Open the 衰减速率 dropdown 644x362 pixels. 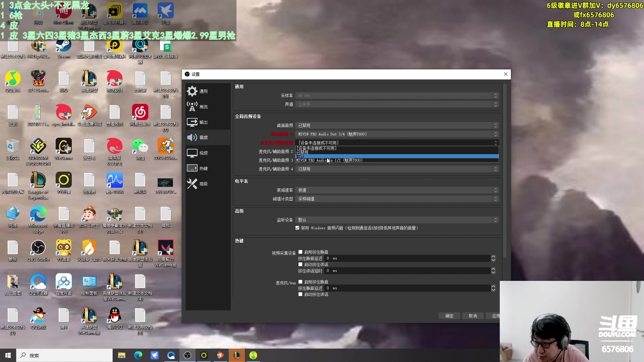(397, 190)
